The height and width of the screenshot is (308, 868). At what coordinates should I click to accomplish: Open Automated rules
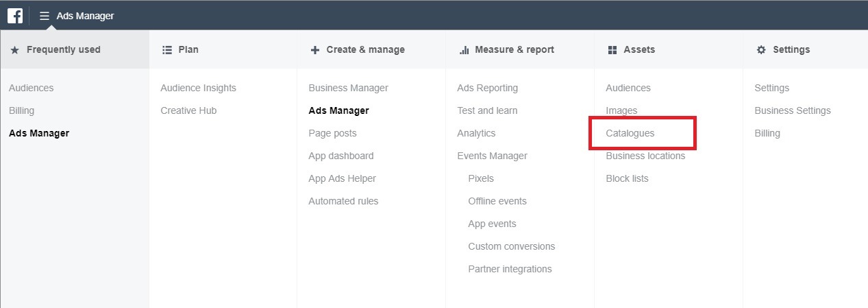pos(344,201)
